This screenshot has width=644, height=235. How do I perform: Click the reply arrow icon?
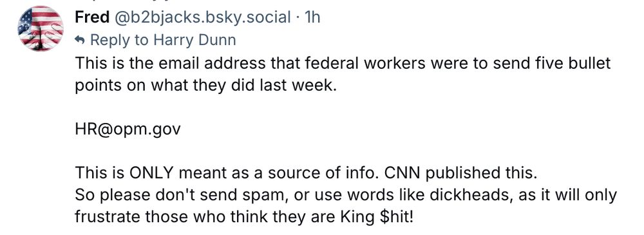[80, 41]
